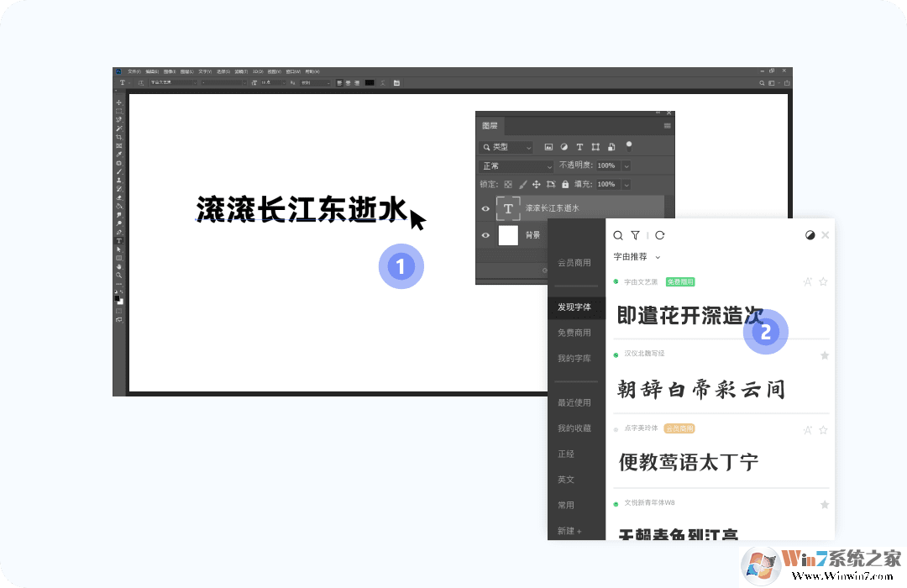Hide the 滚滚长江东逝水 text layer
Viewport: 907px width, 588px height.
pos(485,208)
